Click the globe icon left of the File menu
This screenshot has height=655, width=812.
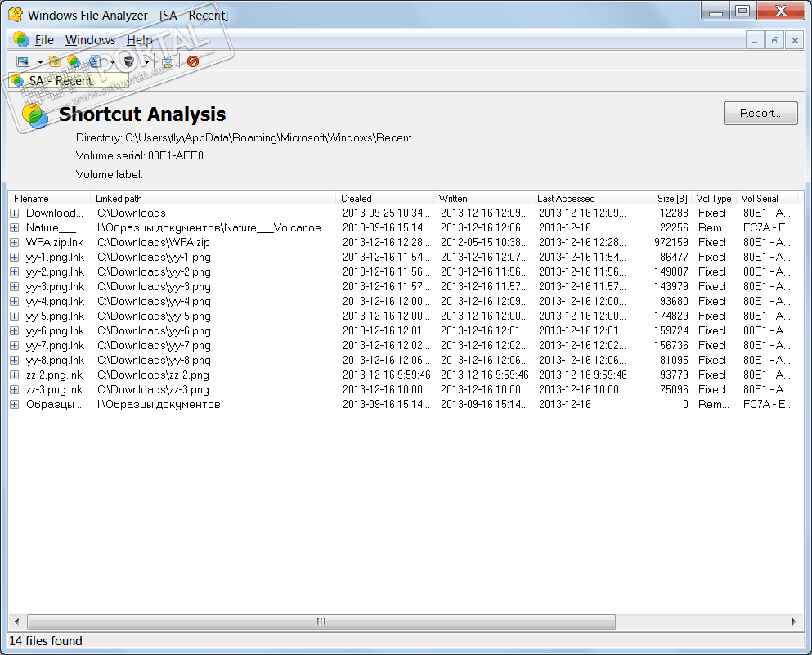pos(21,39)
